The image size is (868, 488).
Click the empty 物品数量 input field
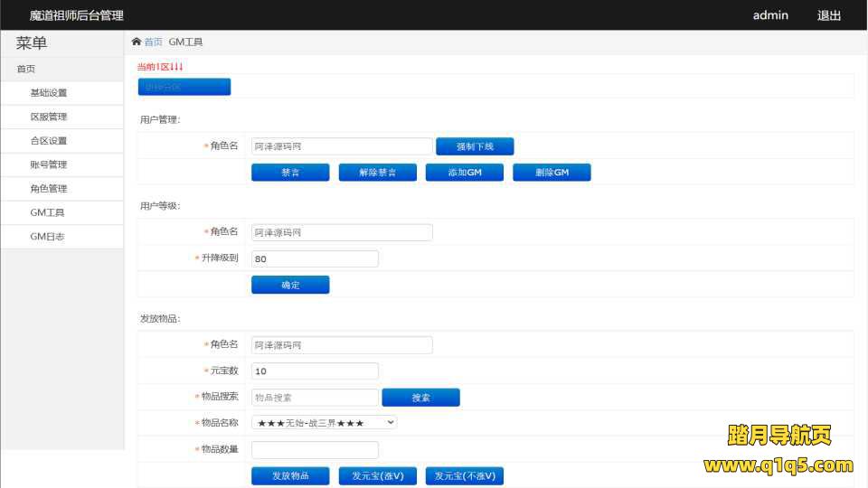[x=315, y=450]
